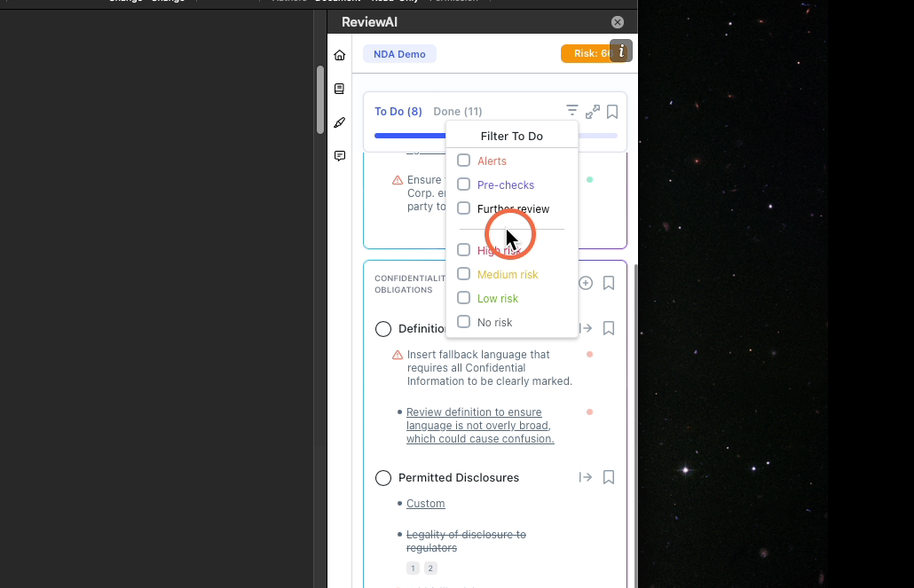914x588 pixels.
Task: Check the No risk filter checkbox
Action: click(463, 322)
